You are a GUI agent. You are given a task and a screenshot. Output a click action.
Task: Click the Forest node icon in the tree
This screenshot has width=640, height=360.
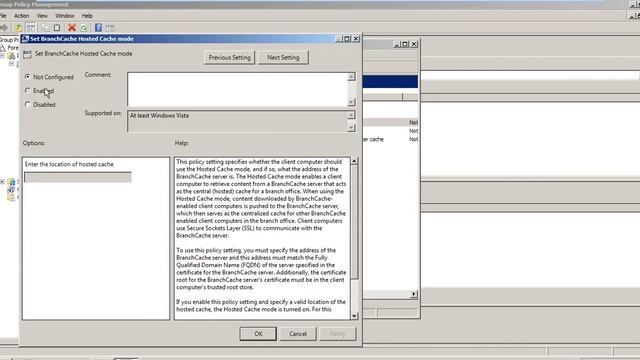click(x=2, y=48)
